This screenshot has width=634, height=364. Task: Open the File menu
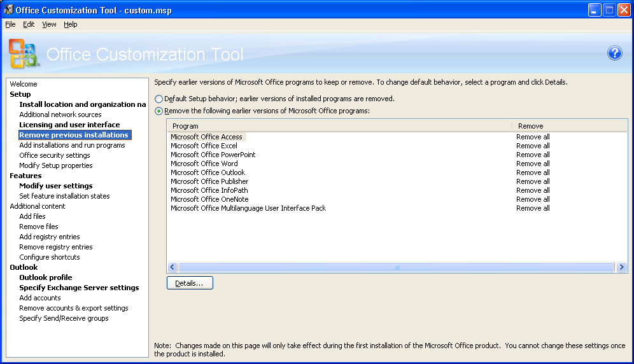tap(10, 24)
